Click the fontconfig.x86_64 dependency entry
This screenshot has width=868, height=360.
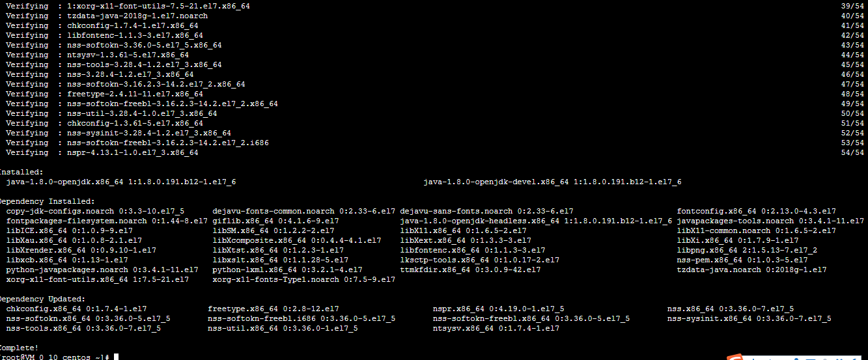pyautogui.click(x=756, y=211)
